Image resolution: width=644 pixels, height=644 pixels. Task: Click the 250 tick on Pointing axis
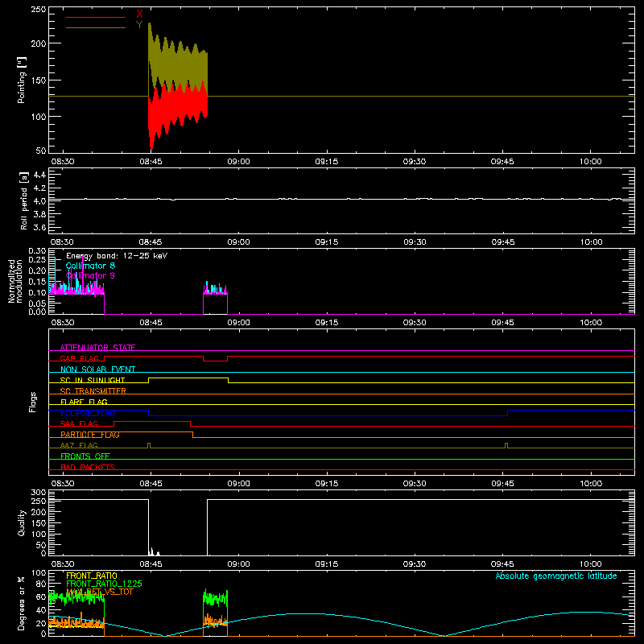pos(38,9)
